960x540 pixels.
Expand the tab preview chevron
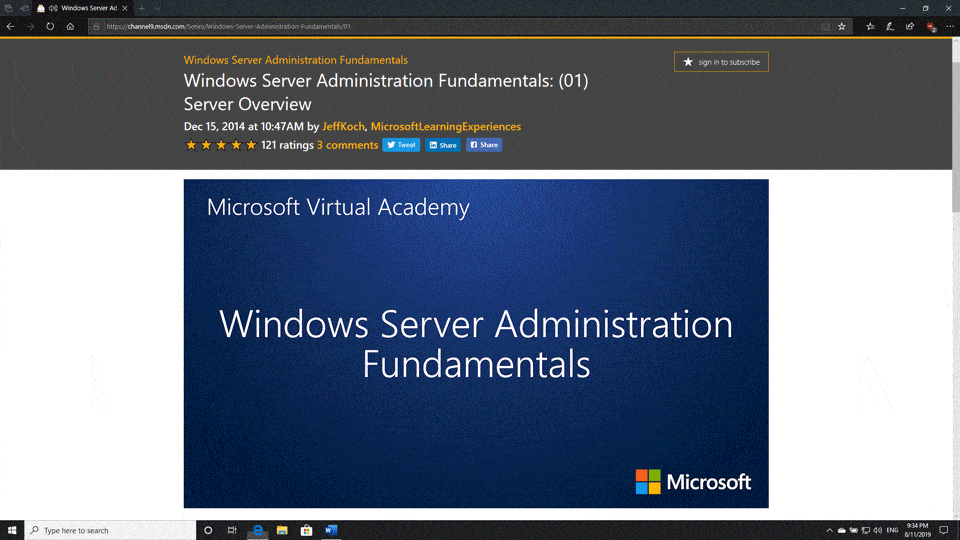[x=157, y=8]
